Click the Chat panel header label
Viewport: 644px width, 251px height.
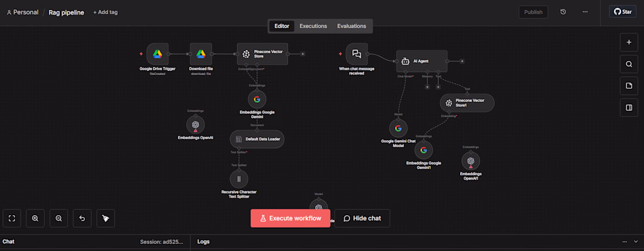point(8,242)
